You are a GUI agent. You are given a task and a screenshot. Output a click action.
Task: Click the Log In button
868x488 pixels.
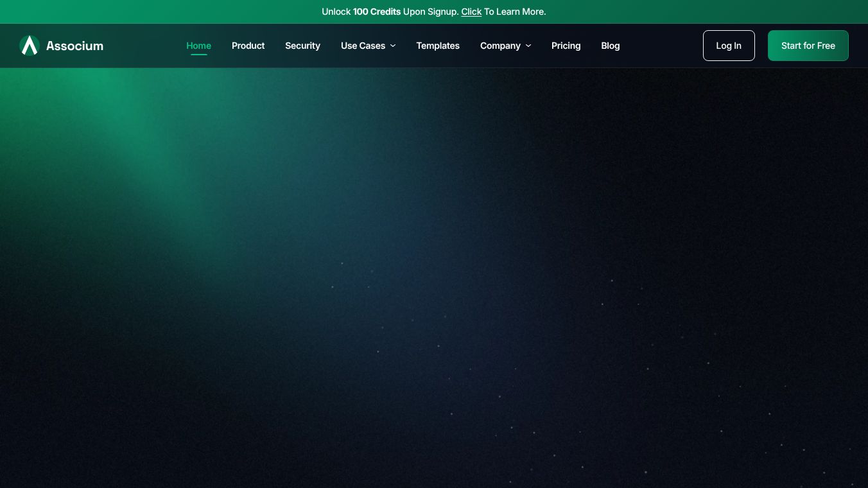pyautogui.click(x=729, y=46)
